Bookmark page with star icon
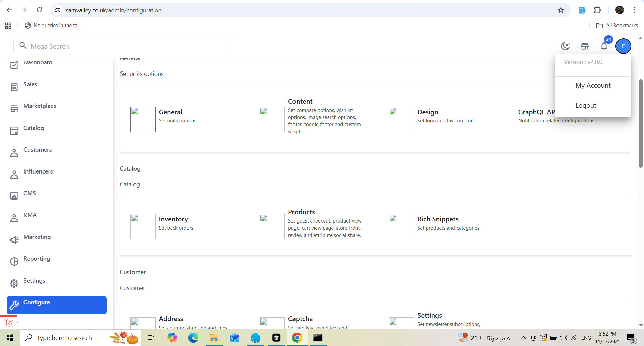This screenshot has width=644, height=346. [x=561, y=10]
